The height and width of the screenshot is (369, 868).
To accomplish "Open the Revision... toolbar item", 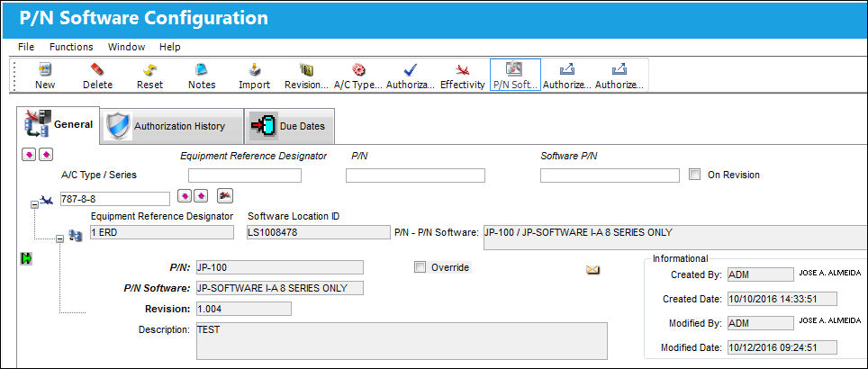I will point(307,76).
